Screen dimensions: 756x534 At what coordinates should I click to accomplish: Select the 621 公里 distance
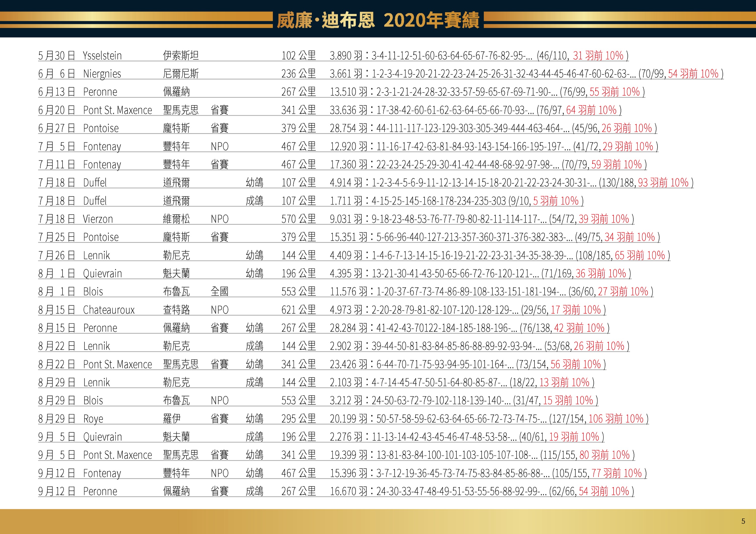(299, 310)
